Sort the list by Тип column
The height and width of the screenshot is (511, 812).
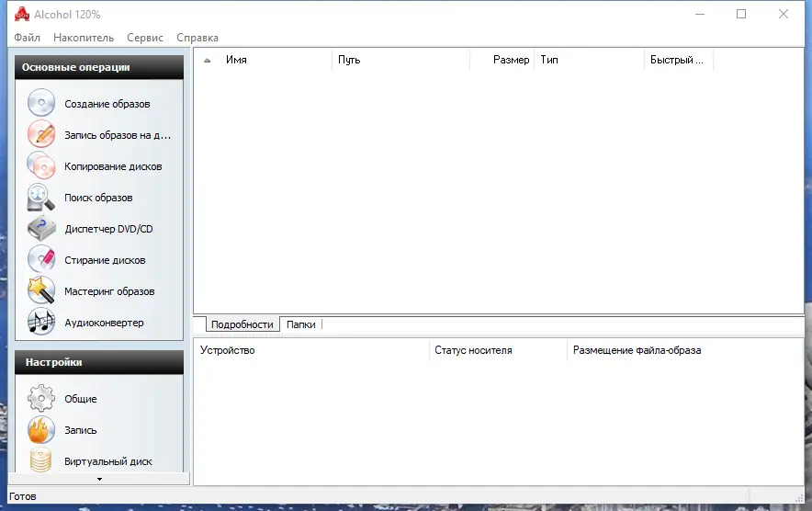[x=590, y=60]
